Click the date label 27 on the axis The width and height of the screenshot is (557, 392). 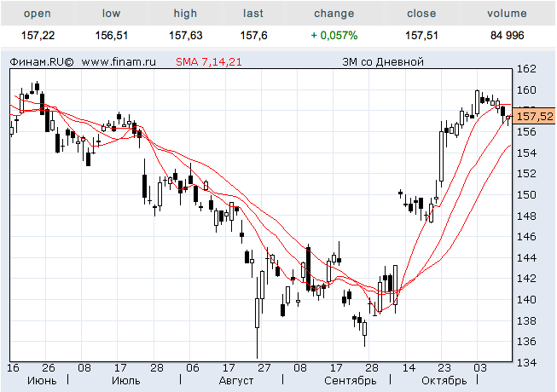click(264, 368)
